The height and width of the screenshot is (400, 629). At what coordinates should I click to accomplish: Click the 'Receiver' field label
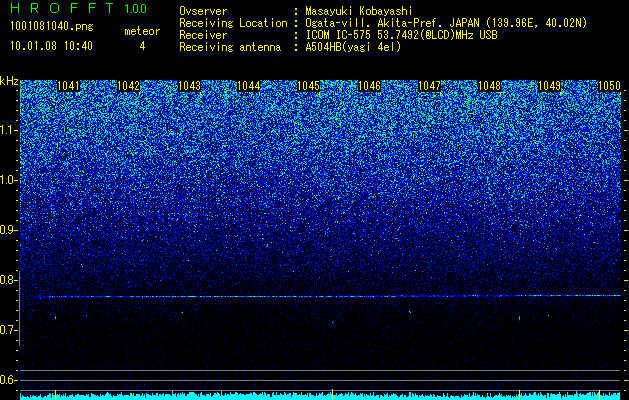(x=203, y=35)
